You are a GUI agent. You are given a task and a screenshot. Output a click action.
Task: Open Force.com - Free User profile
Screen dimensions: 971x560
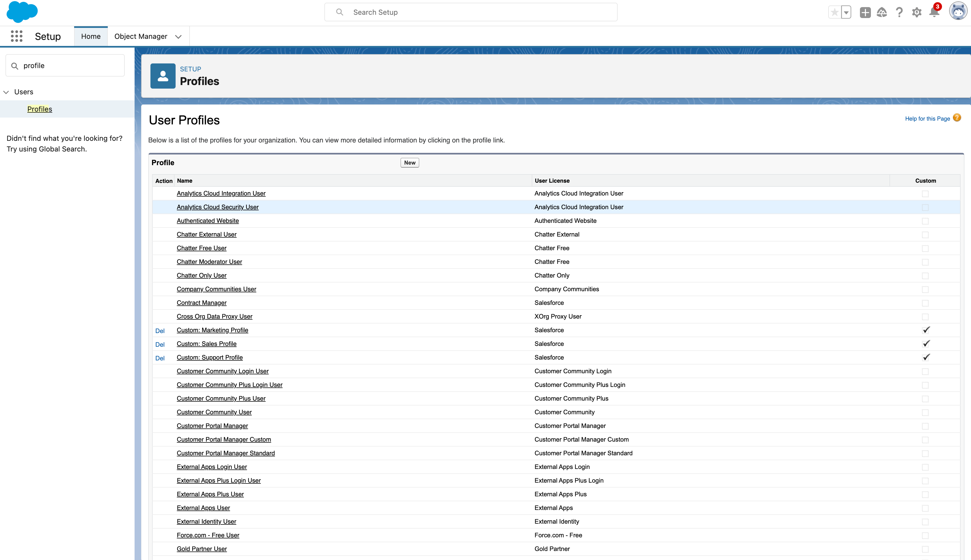pos(208,535)
